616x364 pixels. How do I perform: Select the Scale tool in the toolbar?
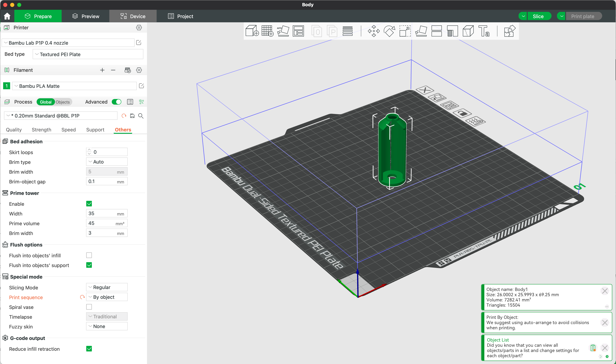coord(405,31)
